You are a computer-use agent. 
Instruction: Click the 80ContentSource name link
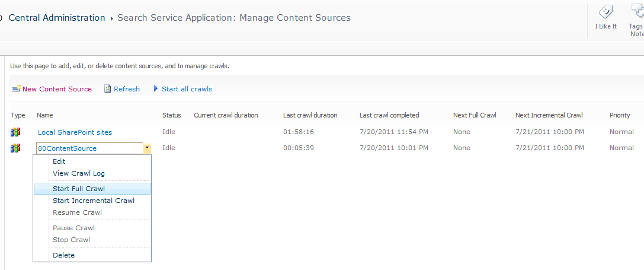tap(68, 148)
